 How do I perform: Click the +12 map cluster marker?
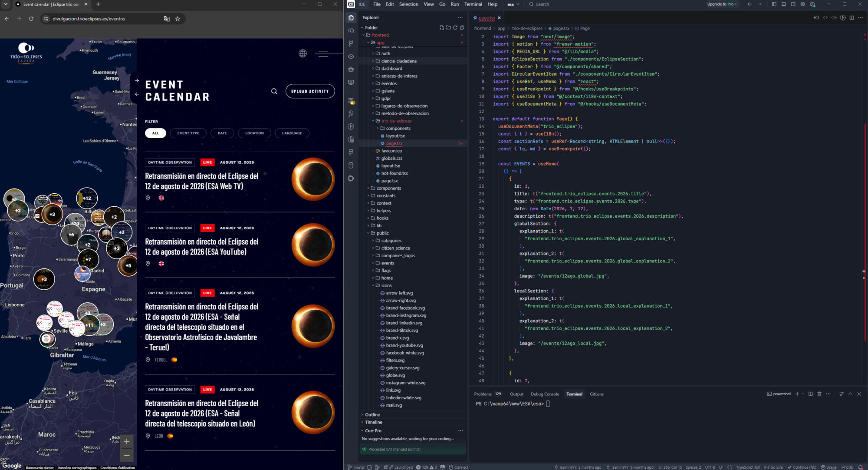(x=87, y=198)
